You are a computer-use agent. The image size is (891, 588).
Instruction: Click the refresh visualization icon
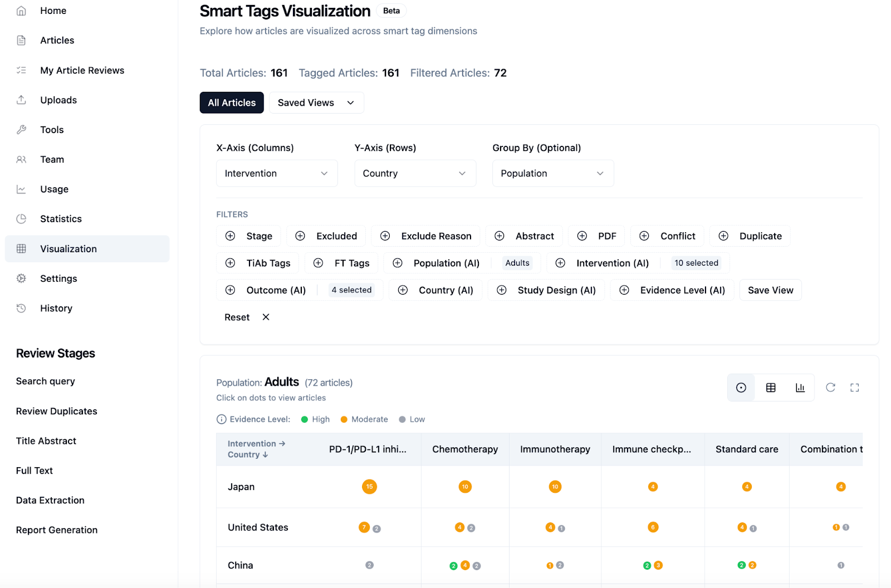click(830, 388)
